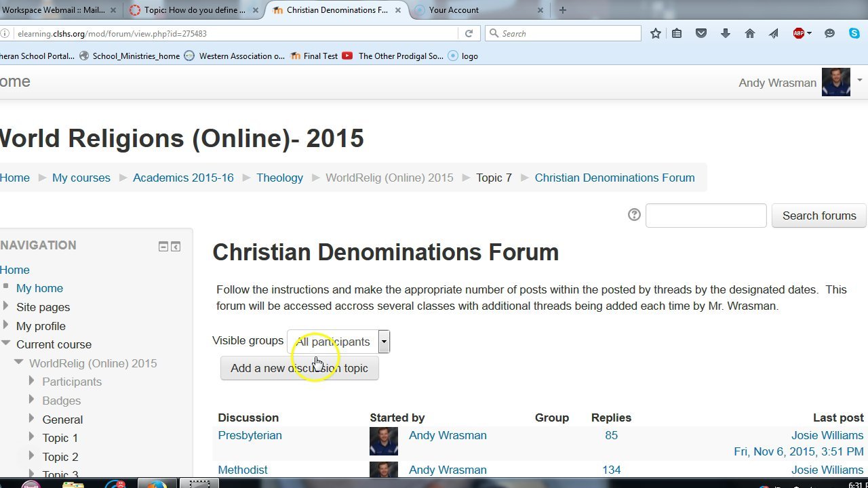Open the user menu arrow beside profile photo

click(859, 81)
